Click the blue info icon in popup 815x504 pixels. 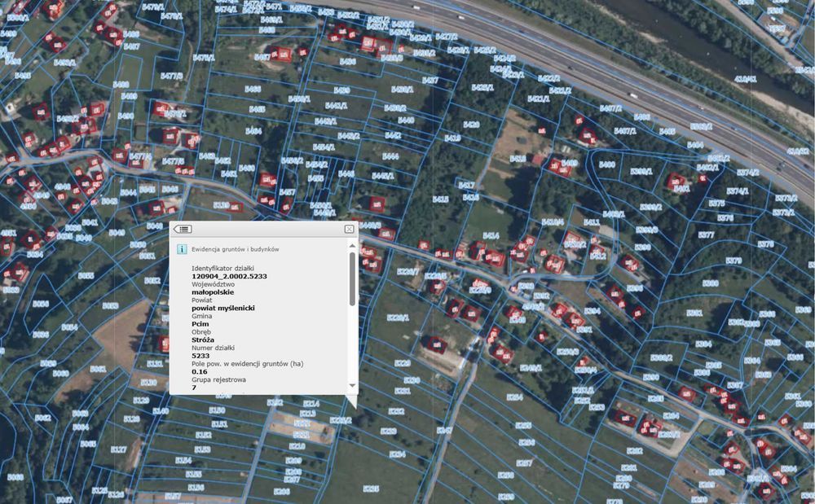pyautogui.click(x=182, y=249)
